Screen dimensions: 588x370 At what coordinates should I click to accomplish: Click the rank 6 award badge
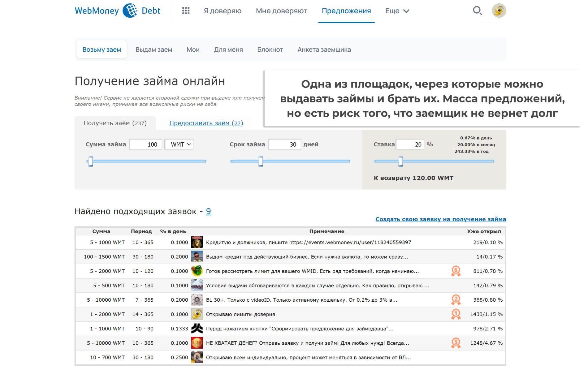pyautogui.click(x=456, y=271)
